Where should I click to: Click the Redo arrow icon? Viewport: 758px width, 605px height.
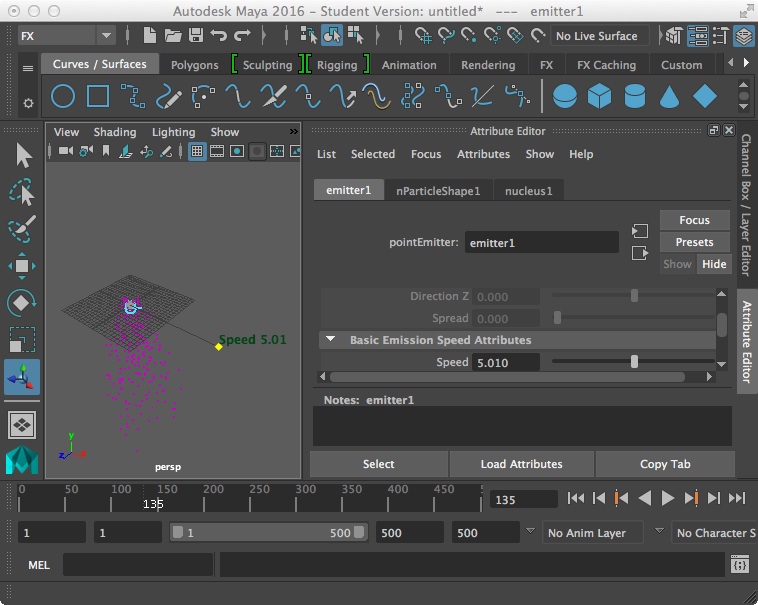[x=242, y=35]
